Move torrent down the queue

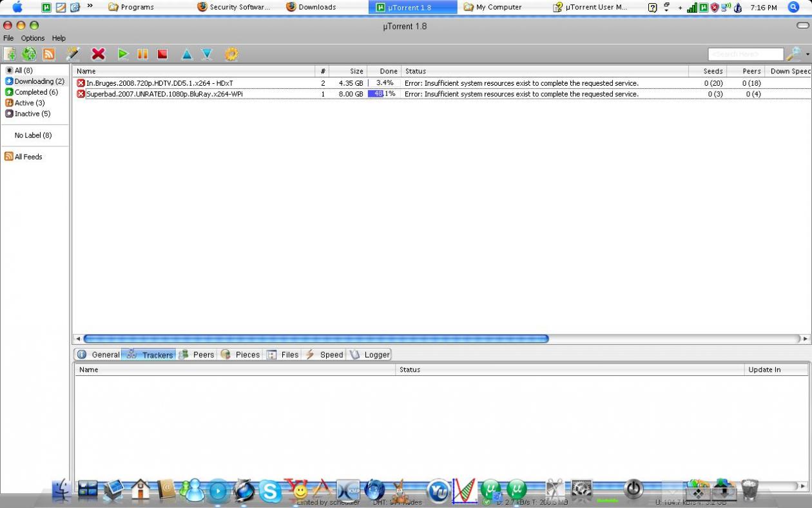206,54
